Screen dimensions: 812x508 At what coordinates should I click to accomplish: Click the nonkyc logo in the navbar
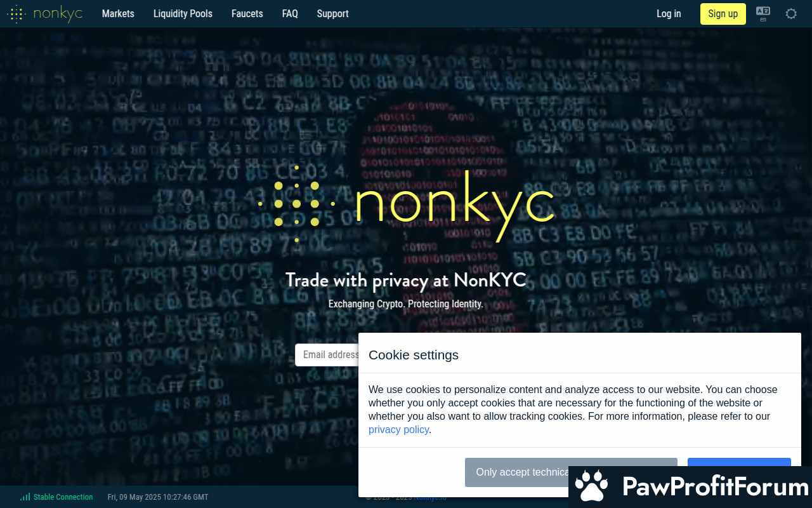point(44,13)
